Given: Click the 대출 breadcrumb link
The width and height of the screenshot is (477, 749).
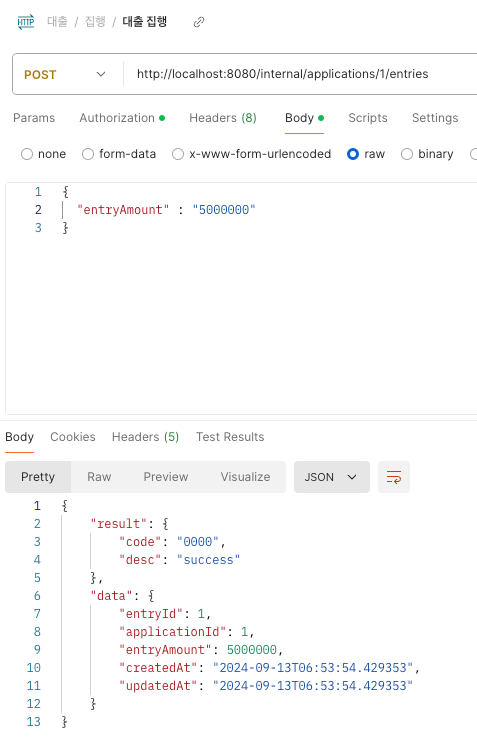Looking at the screenshot, I should pos(57,22).
